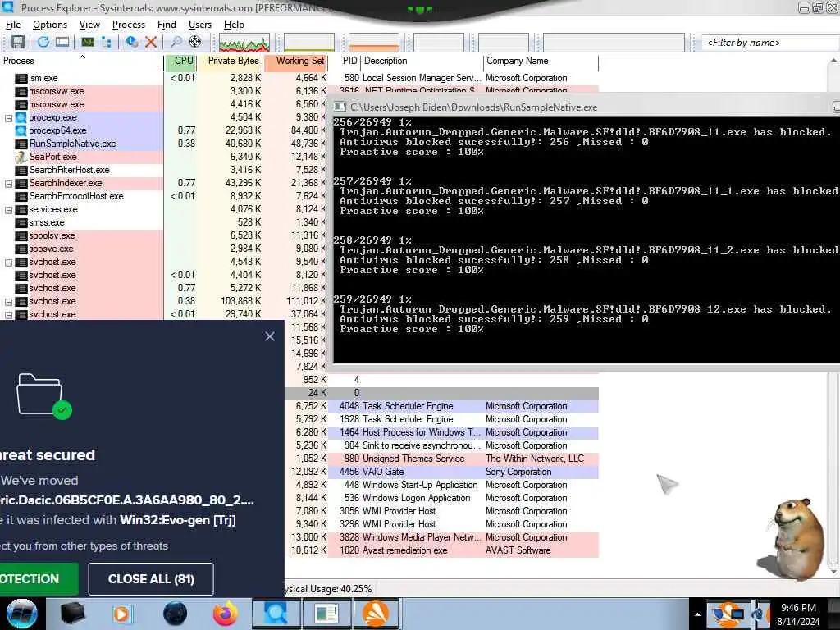Click the CLOSE ALL (81) button
The image size is (840, 630).
pyautogui.click(x=151, y=579)
